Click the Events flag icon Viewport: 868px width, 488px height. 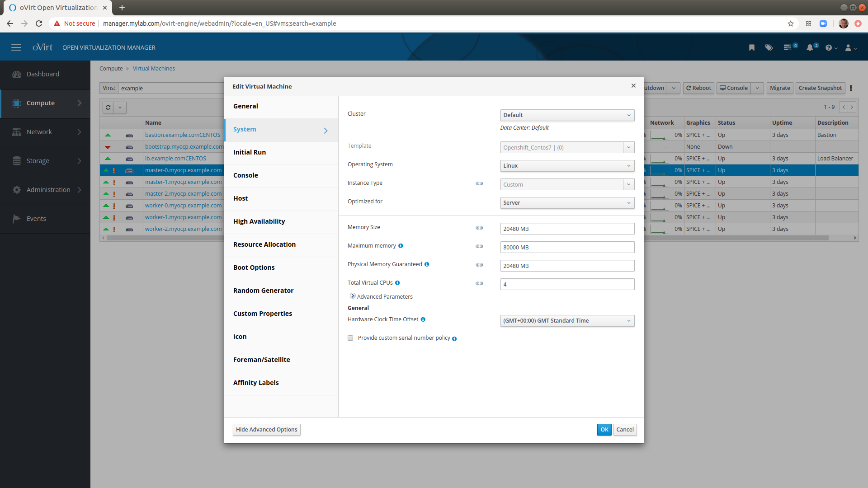pos(17,219)
